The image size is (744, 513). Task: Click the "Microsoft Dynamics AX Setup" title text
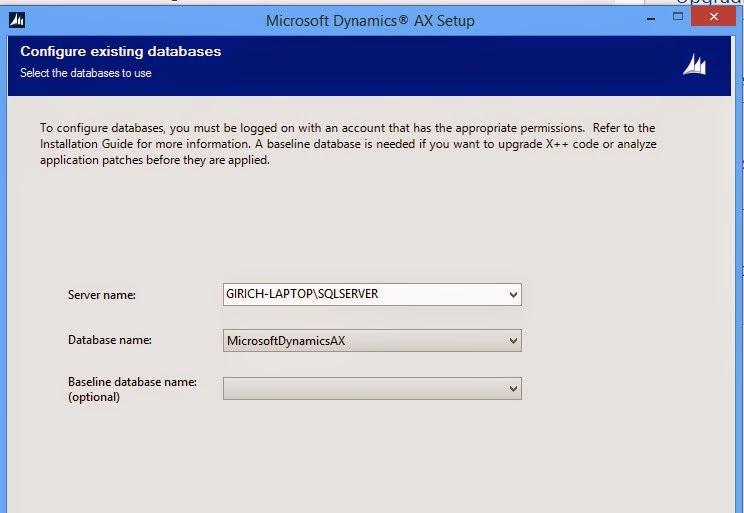[x=370, y=20]
